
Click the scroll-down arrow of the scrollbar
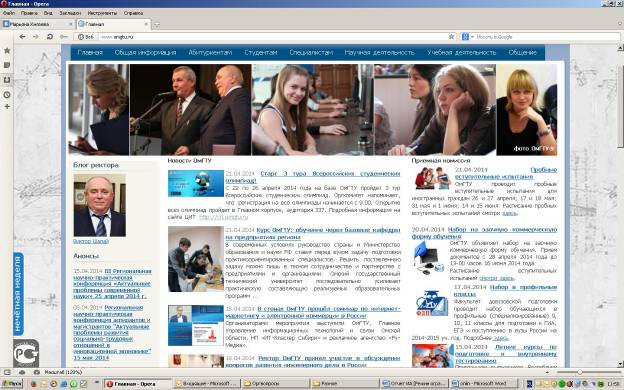[x=620, y=364]
